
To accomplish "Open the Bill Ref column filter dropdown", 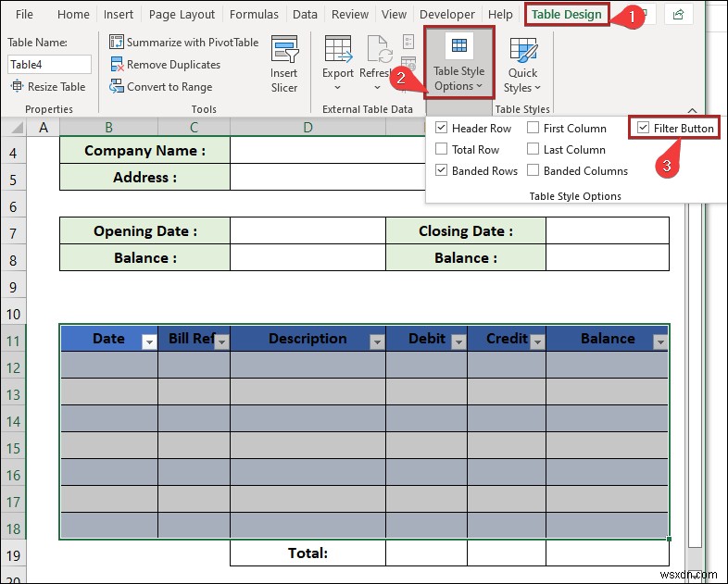I will tap(222, 342).
